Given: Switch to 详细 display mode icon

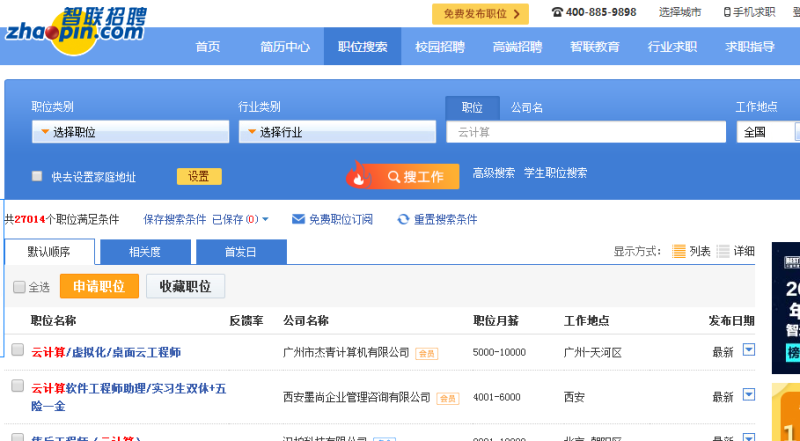Looking at the screenshot, I should [x=722, y=251].
